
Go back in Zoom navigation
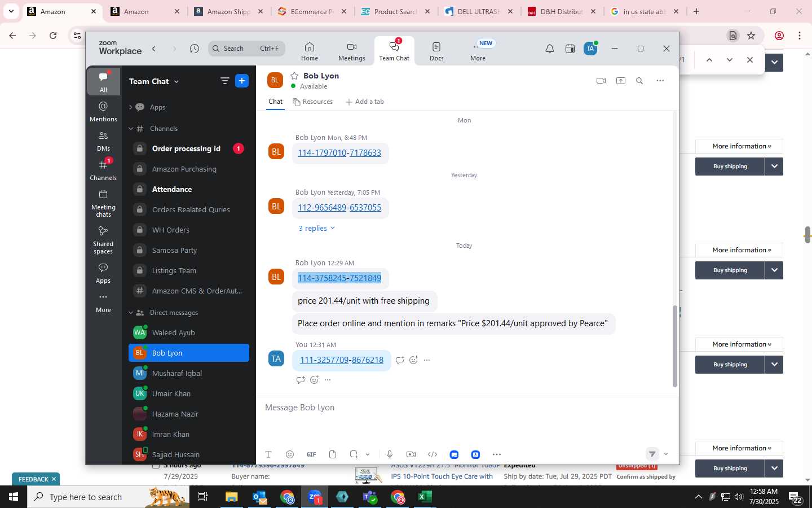(x=154, y=49)
